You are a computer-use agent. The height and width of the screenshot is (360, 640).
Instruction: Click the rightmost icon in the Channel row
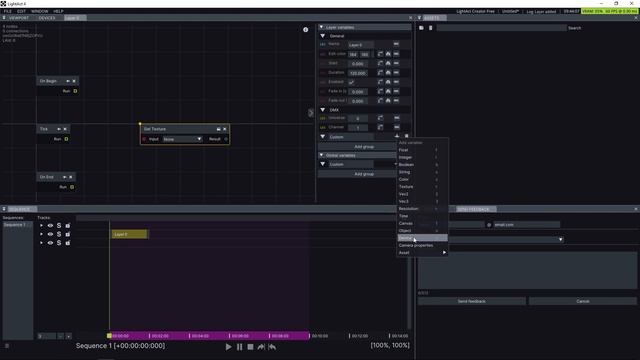coord(396,127)
